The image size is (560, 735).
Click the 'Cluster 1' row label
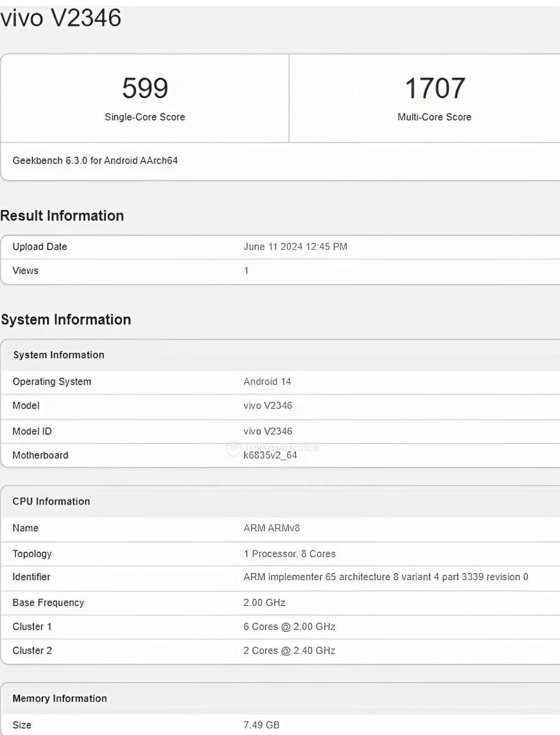click(x=32, y=627)
